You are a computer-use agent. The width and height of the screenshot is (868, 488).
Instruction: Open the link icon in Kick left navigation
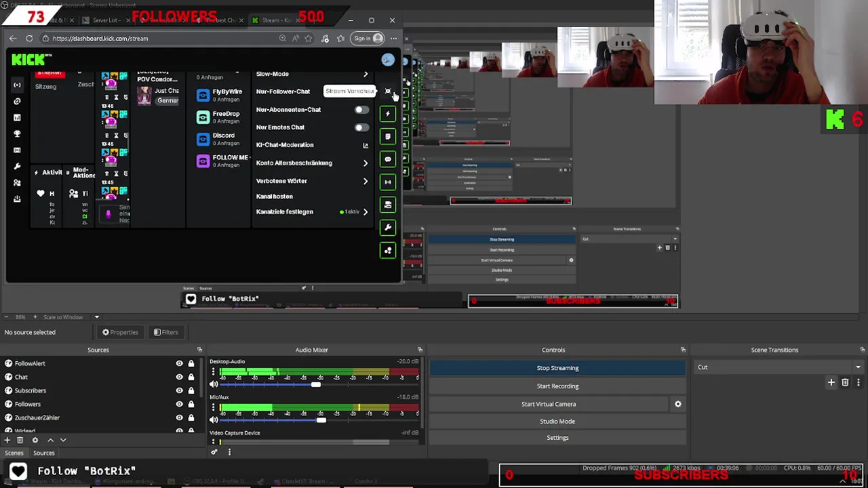[x=17, y=101]
